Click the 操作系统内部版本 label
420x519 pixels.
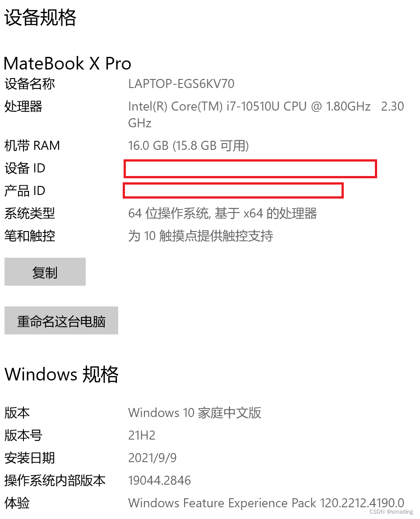coord(55,481)
